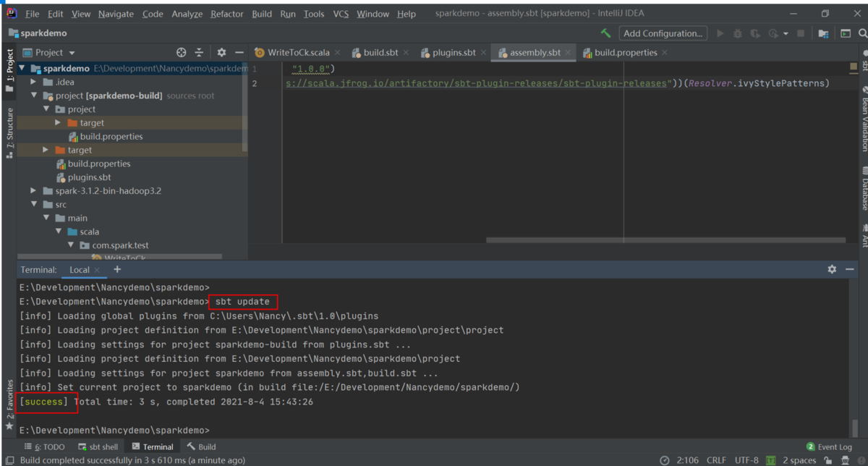Image resolution: width=868 pixels, height=466 pixels.
Task: Open the File menu
Action: tap(33, 14)
